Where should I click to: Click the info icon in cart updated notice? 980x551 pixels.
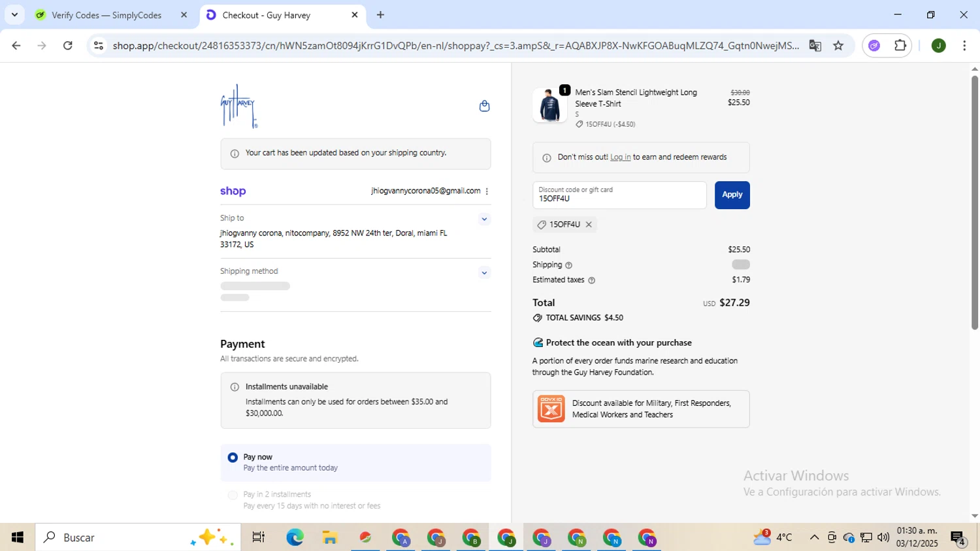pos(235,154)
